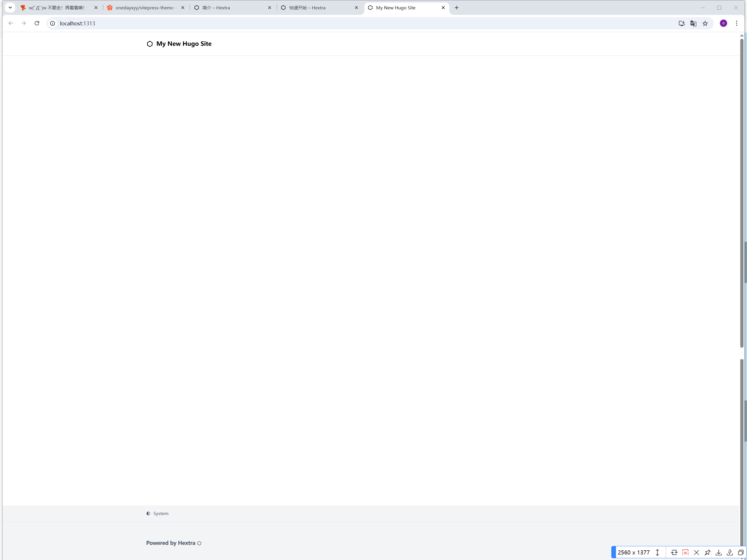The width and height of the screenshot is (747, 560).
Task: Click the quick-save lightning icon
Action: pos(730,553)
